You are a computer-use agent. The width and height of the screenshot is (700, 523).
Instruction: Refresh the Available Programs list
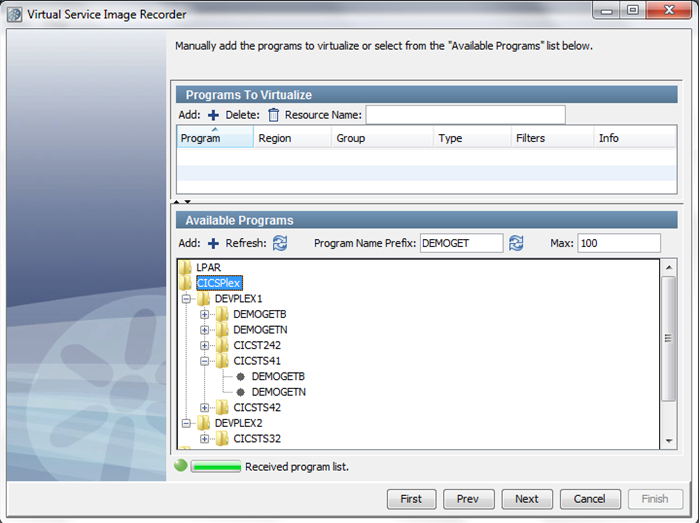pyautogui.click(x=280, y=243)
